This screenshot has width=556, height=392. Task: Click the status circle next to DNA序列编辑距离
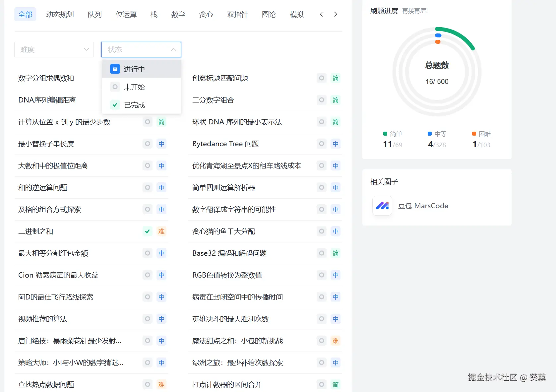click(147, 100)
